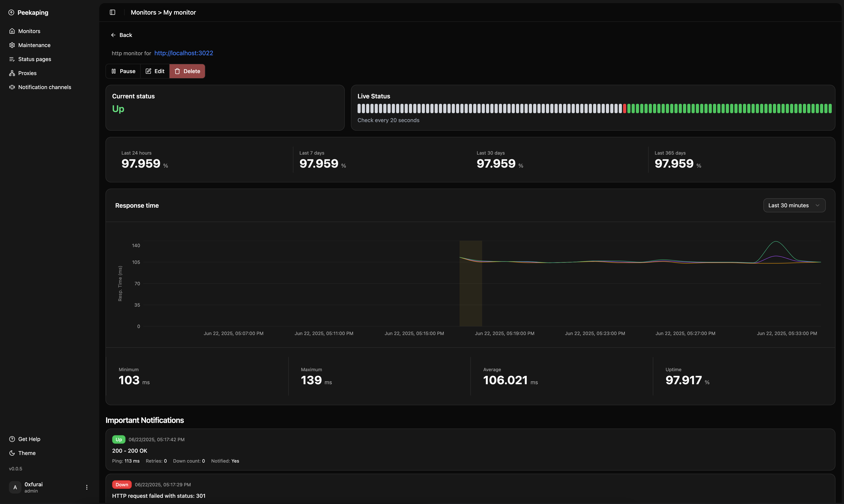Open the http://localhost:3022 link
The height and width of the screenshot is (504, 844).
pyautogui.click(x=184, y=53)
